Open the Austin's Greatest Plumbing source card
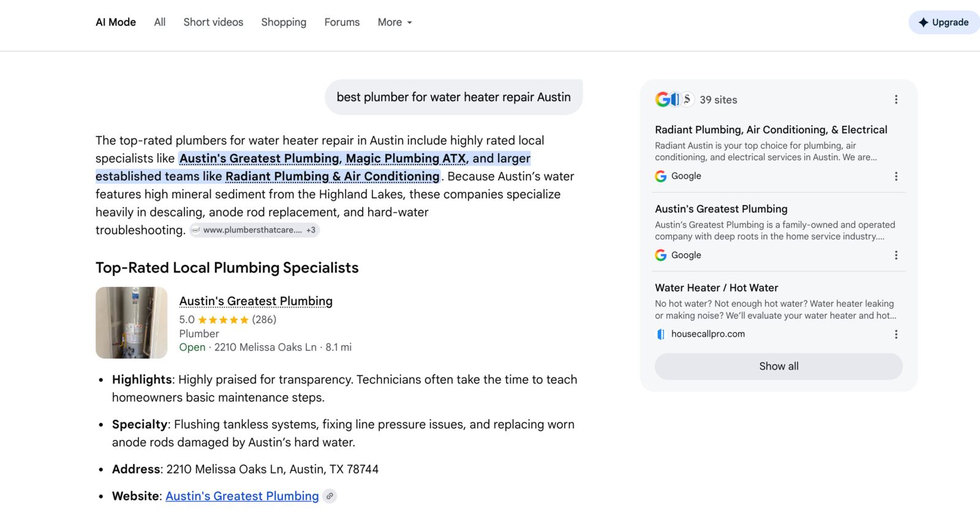The height and width of the screenshot is (514, 980). pos(721,209)
